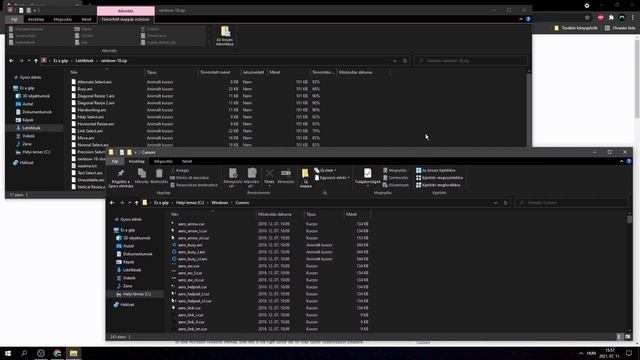Click the rainbow zip search field

click(471, 61)
